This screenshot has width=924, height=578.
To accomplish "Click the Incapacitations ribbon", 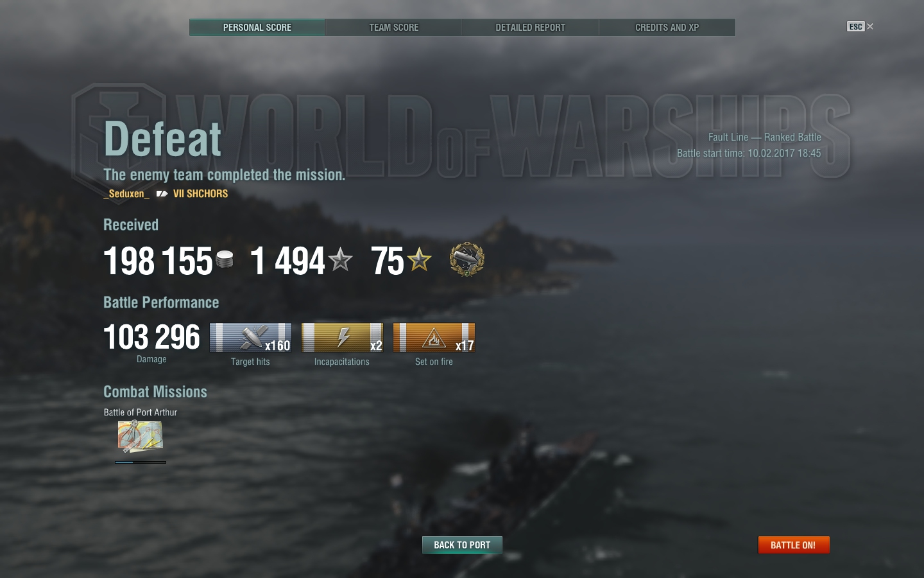I will point(343,338).
